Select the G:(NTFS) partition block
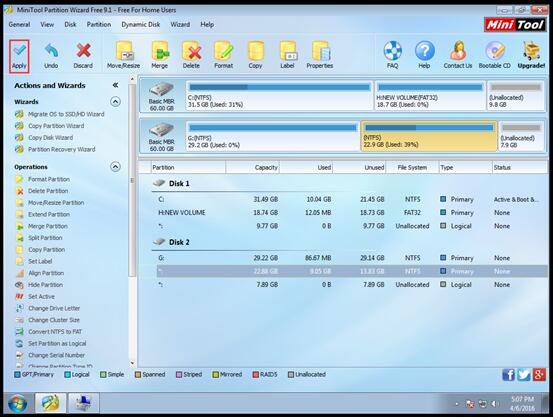The image size is (553, 419). 273,136
